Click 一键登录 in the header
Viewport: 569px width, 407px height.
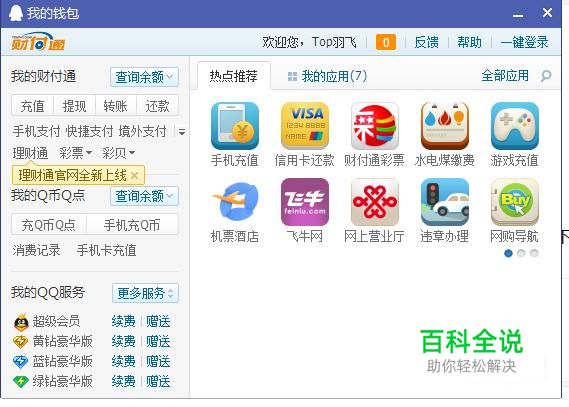click(x=524, y=42)
